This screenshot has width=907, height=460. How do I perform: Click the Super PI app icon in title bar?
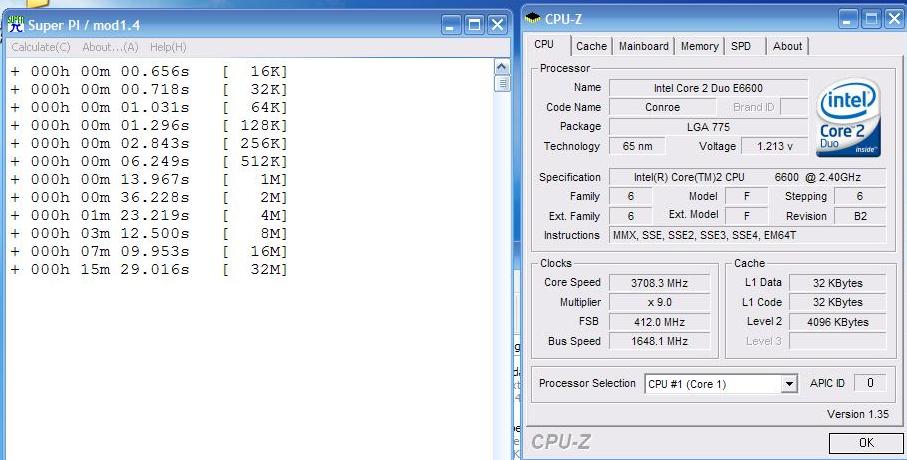pos(16,24)
